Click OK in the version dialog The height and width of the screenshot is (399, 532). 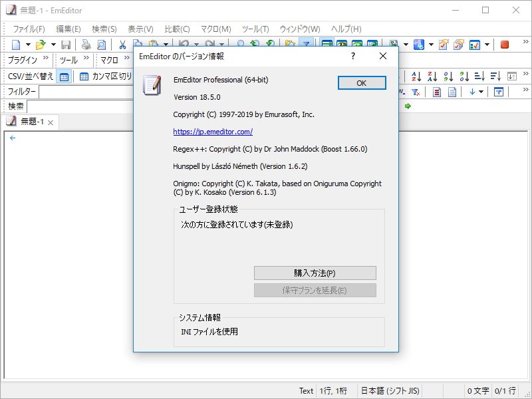[x=361, y=82]
